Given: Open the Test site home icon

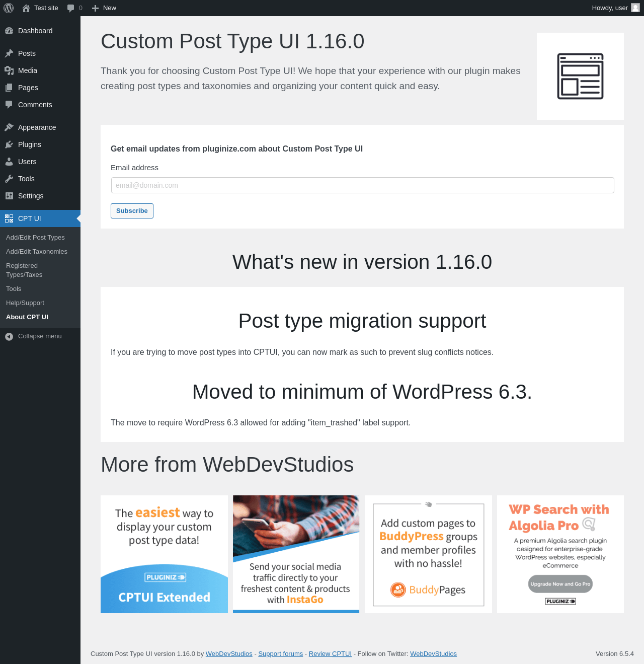Looking at the screenshot, I should coord(26,8).
